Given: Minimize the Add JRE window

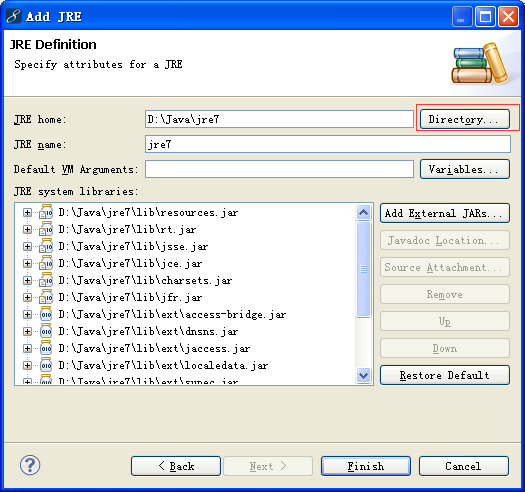Looking at the screenshot, I should pyautogui.click(x=462, y=16).
